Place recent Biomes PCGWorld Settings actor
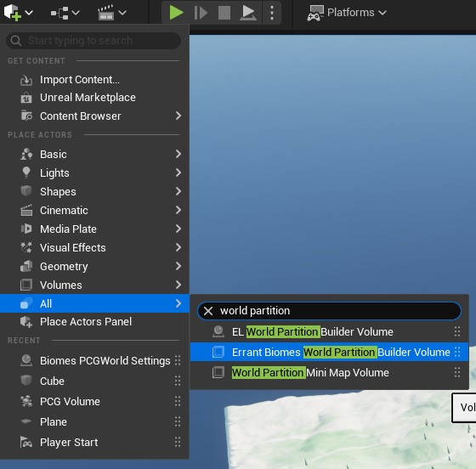The width and height of the screenshot is (476, 469). (94, 361)
